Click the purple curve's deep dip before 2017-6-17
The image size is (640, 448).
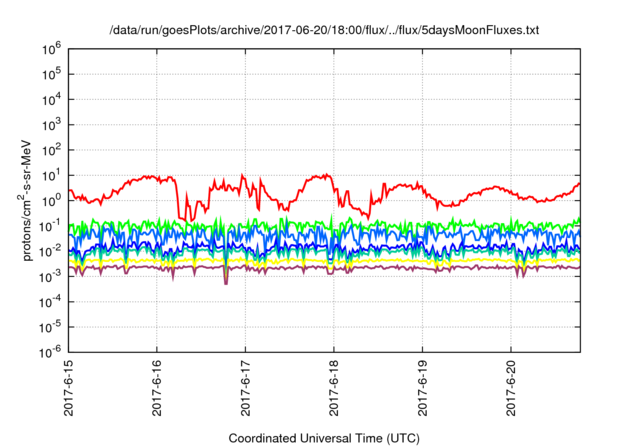coord(226,280)
